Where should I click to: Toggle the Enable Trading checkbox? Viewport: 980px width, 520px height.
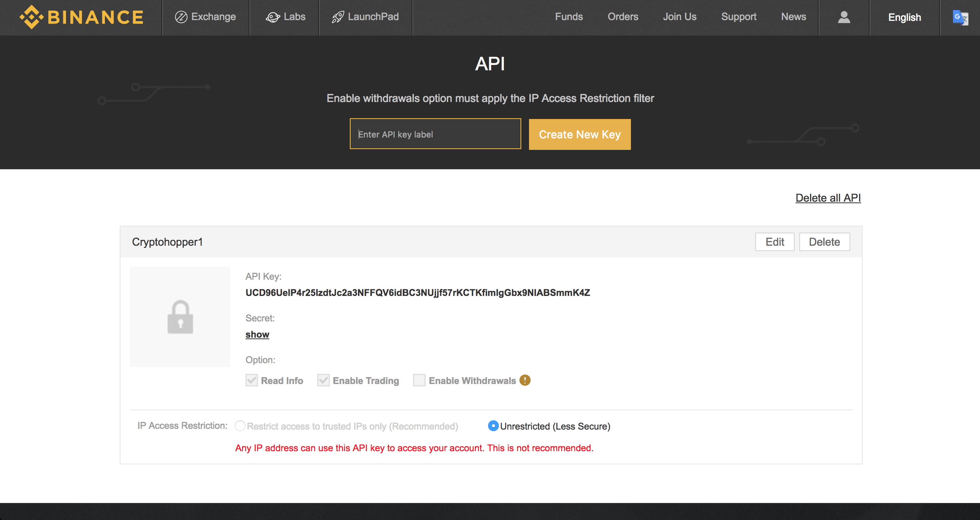[323, 380]
